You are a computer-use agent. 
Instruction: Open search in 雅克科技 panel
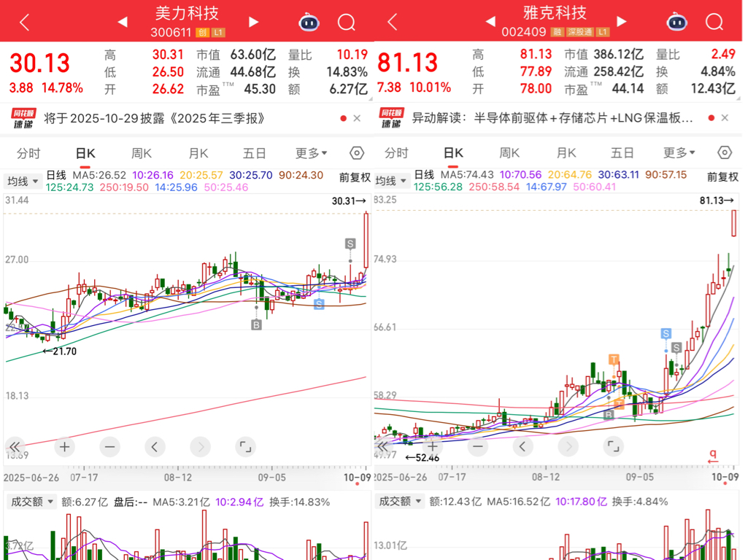pyautogui.click(x=714, y=22)
